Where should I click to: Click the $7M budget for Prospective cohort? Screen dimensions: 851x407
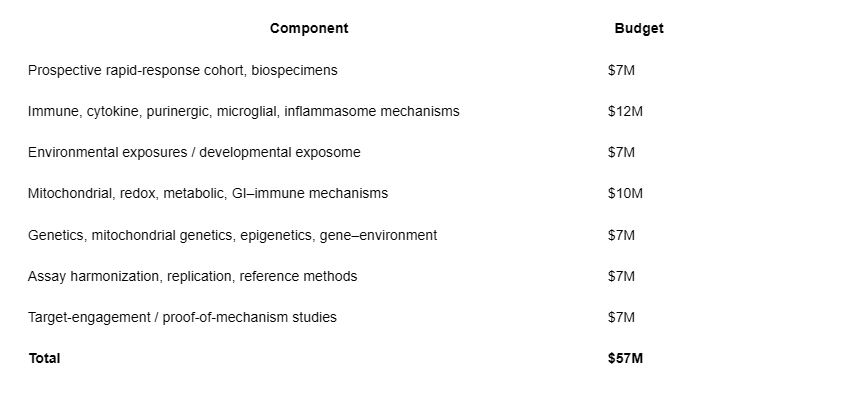click(621, 71)
